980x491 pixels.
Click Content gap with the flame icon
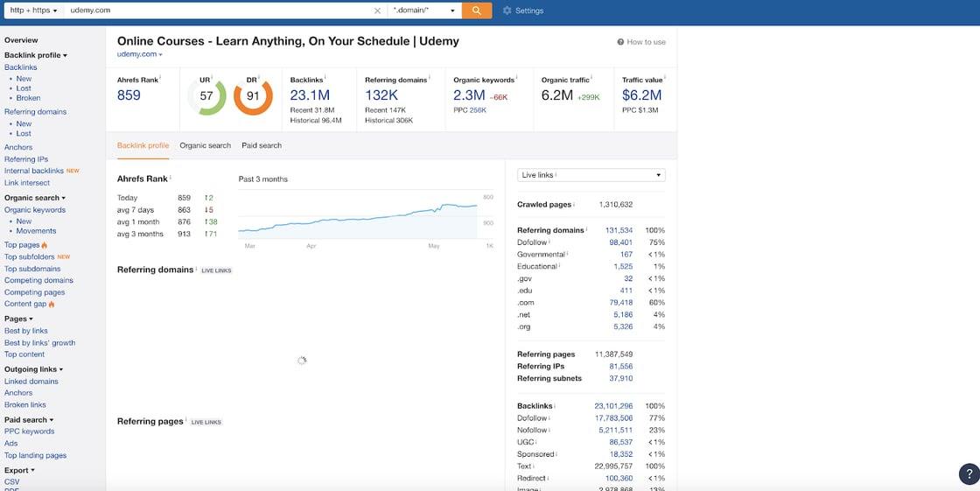(30, 304)
